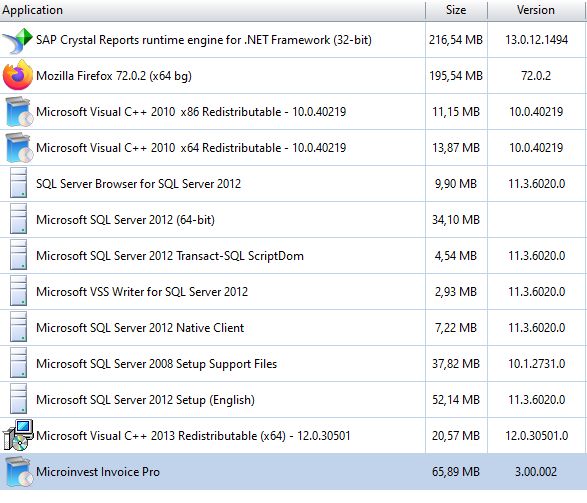Click the 34,10 MB size cell
The image size is (587, 503).
[x=456, y=220]
